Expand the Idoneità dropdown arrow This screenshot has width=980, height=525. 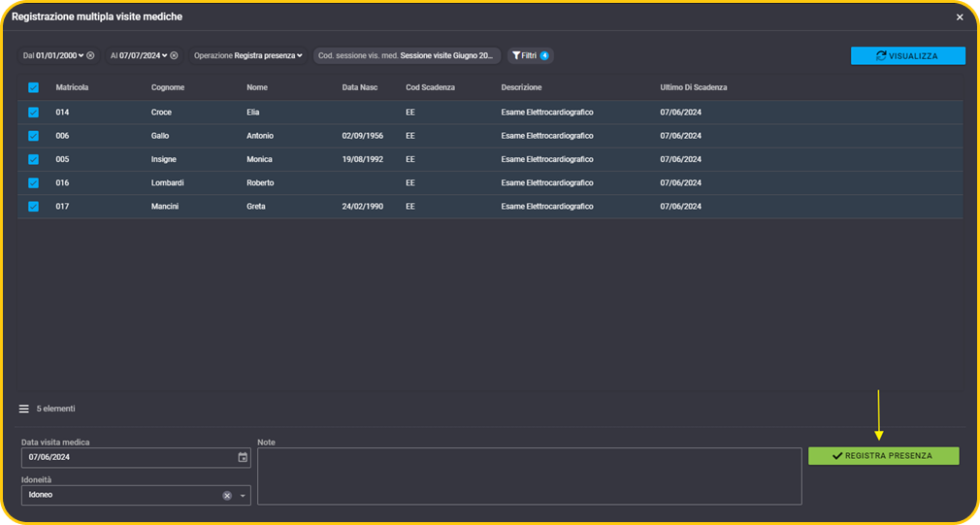[x=243, y=496]
